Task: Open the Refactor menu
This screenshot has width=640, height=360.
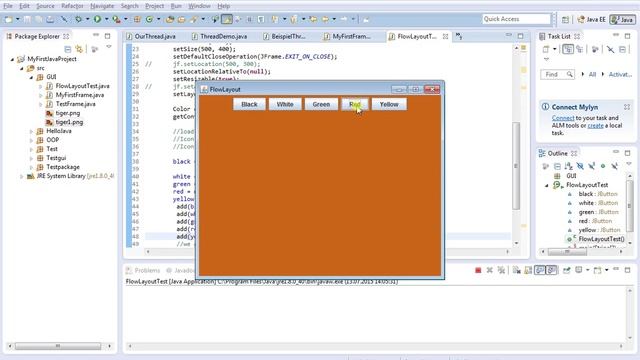Action: 72,6
